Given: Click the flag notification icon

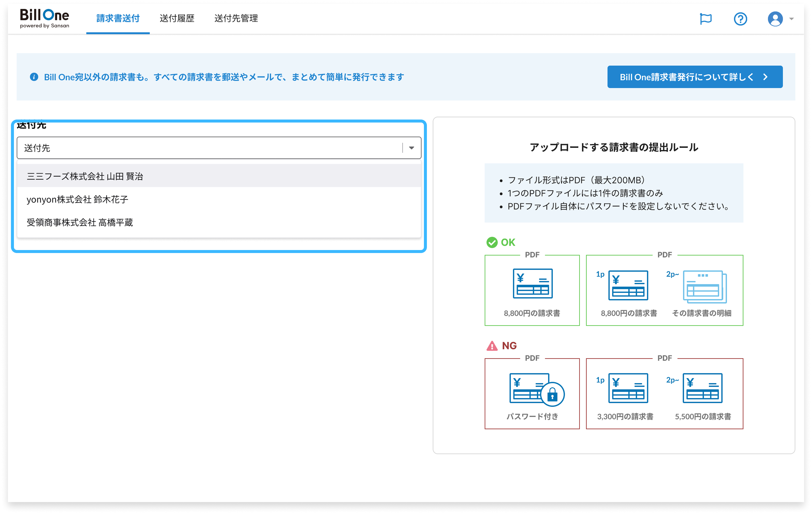Looking at the screenshot, I should tap(706, 19).
